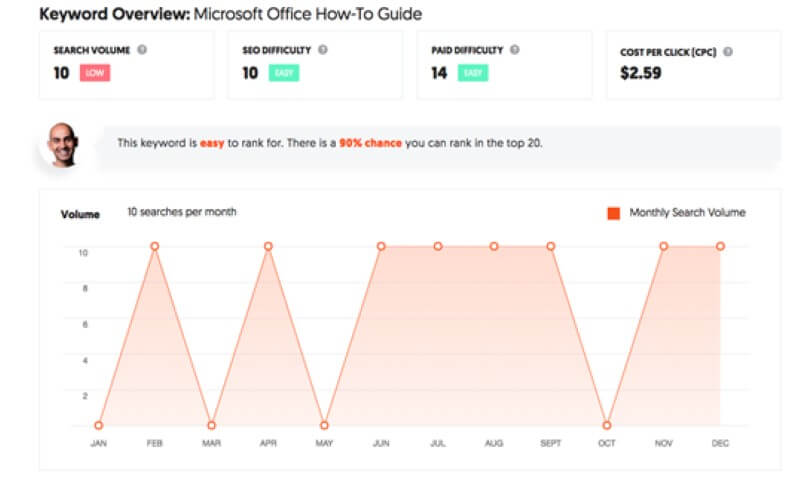Screen dimensions: 800x477
Task: Click the orange Monthly Search Volume swatch
Action: [613, 213]
